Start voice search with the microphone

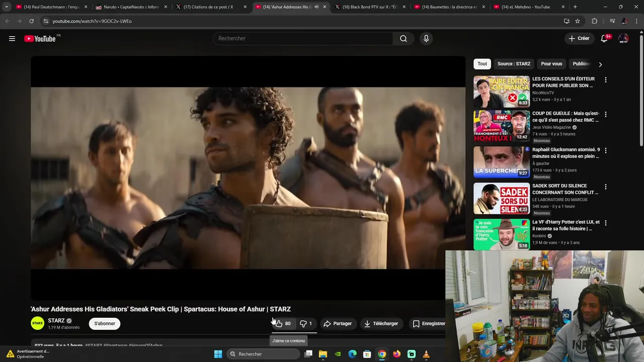coord(426,39)
